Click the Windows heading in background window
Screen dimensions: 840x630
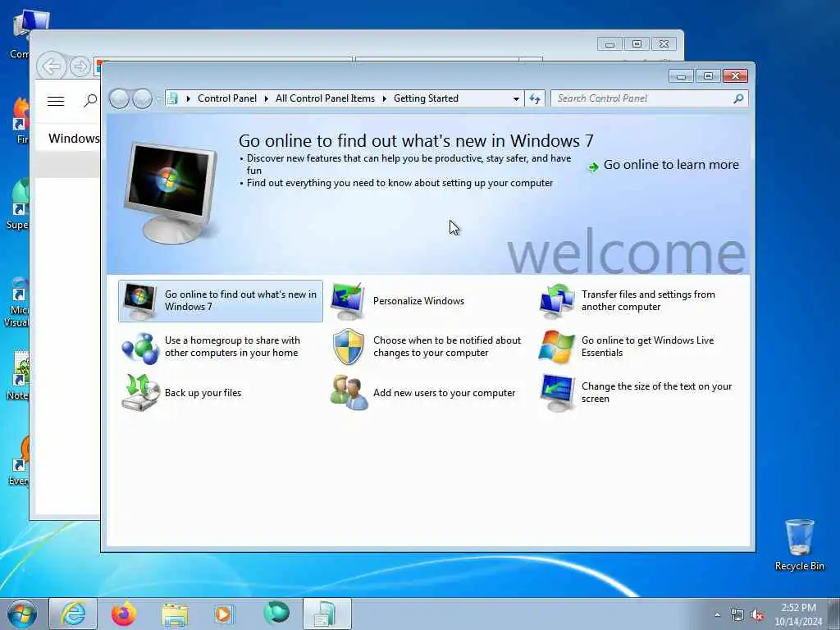74,139
